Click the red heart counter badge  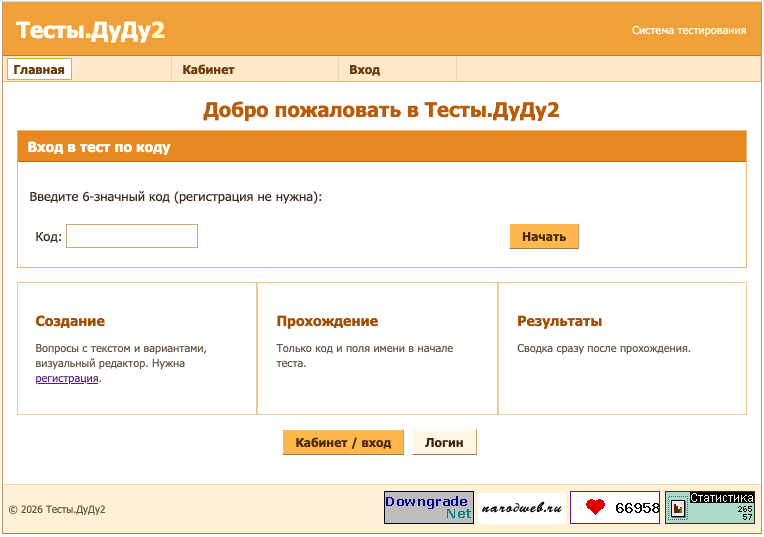615,507
